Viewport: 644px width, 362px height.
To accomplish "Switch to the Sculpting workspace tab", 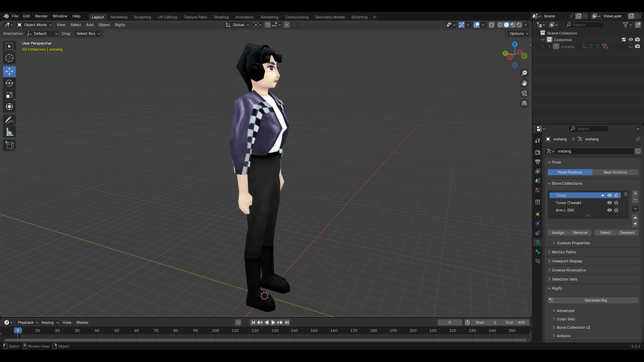I will pos(143,17).
